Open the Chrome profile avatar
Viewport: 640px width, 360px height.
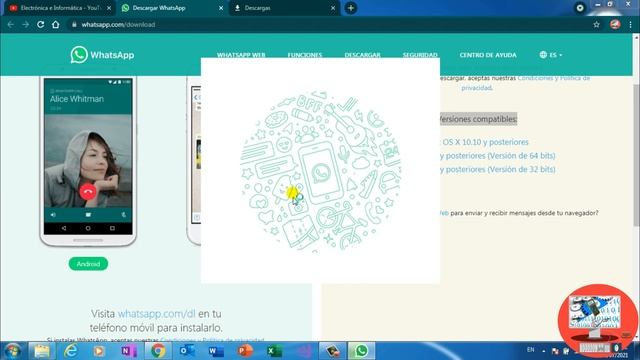pos(615,24)
